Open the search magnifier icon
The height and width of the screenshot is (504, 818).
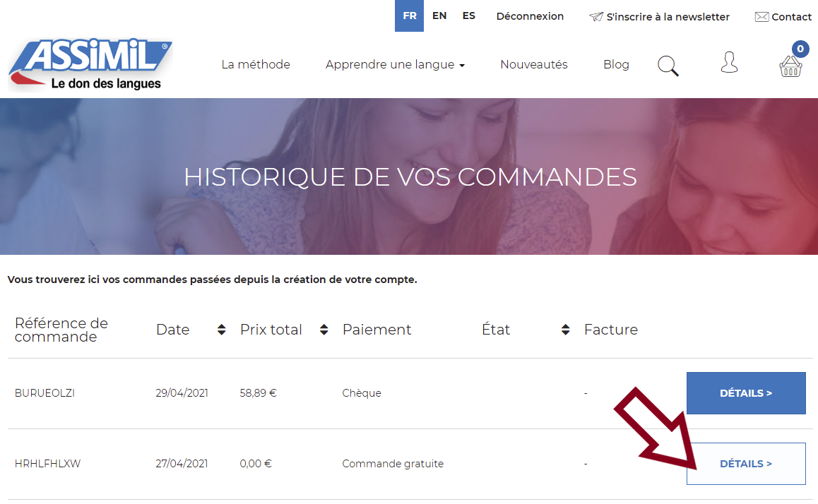(668, 65)
